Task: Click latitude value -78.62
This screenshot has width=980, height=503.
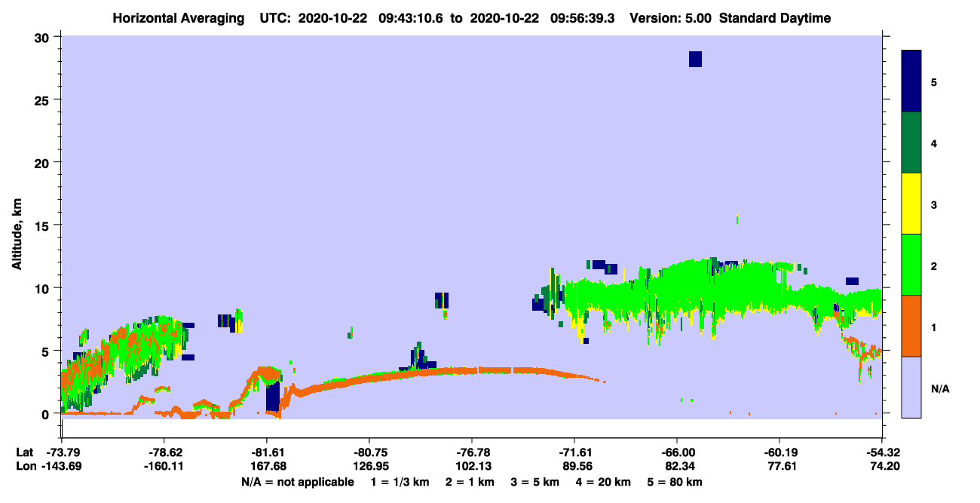Action: coord(164,452)
